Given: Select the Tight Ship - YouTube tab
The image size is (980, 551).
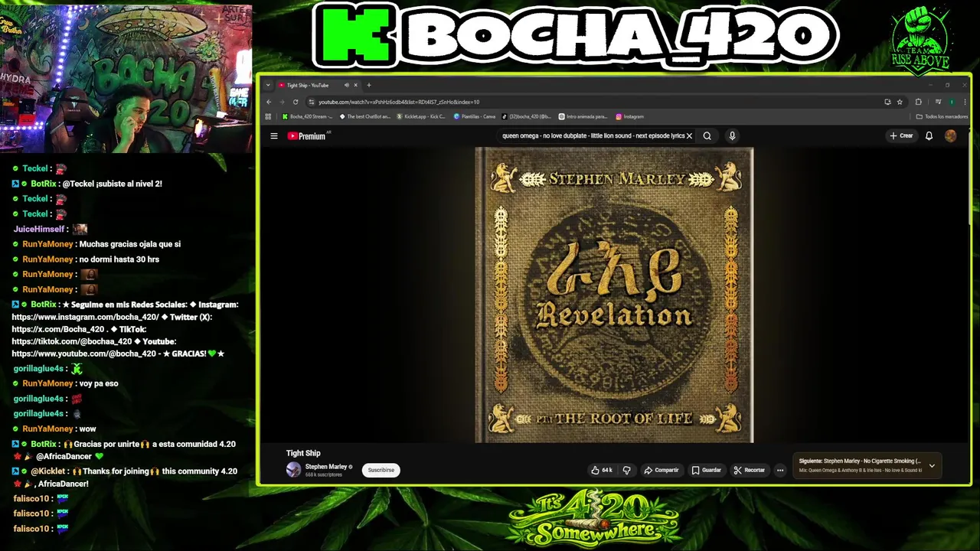Looking at the screenshot, I should (318, 85).
